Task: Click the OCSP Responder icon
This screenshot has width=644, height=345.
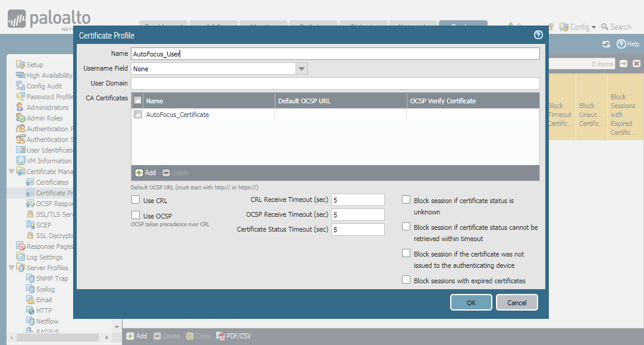Action: pos(30,204)
